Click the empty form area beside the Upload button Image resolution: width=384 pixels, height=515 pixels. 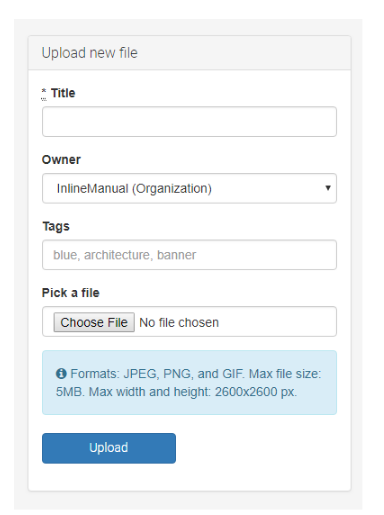point(260,448)
